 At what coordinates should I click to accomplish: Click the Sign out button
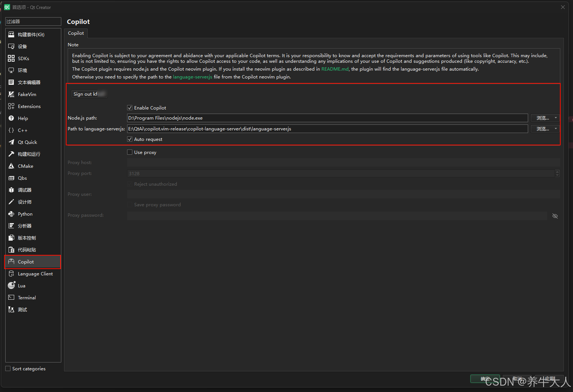point(89,94)
